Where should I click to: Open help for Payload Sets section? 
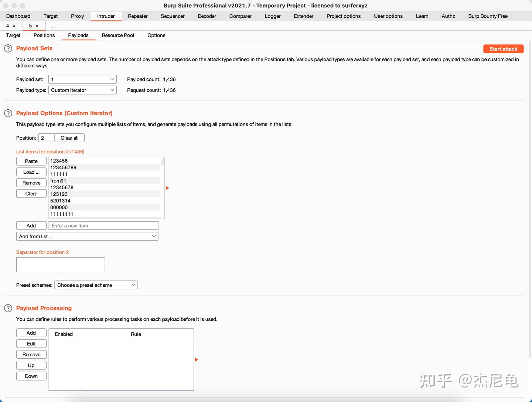pyautogui.click(x=8, y=48)
